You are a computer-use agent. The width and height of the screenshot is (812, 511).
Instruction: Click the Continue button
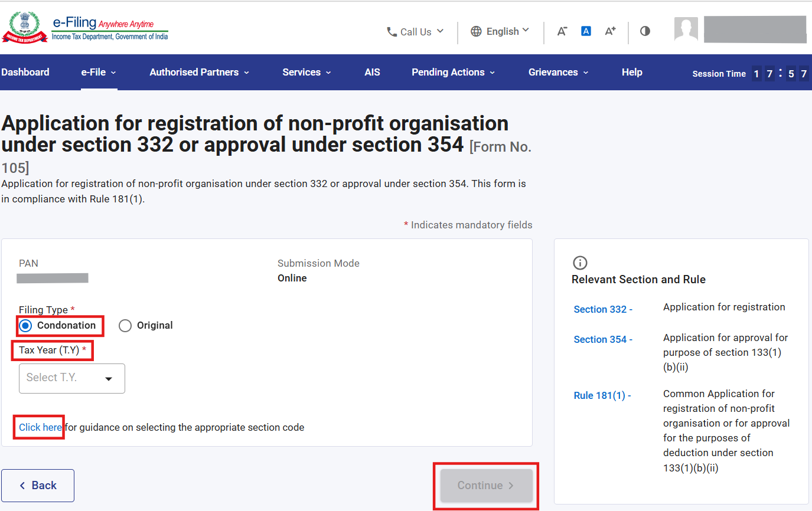point(486,486)
